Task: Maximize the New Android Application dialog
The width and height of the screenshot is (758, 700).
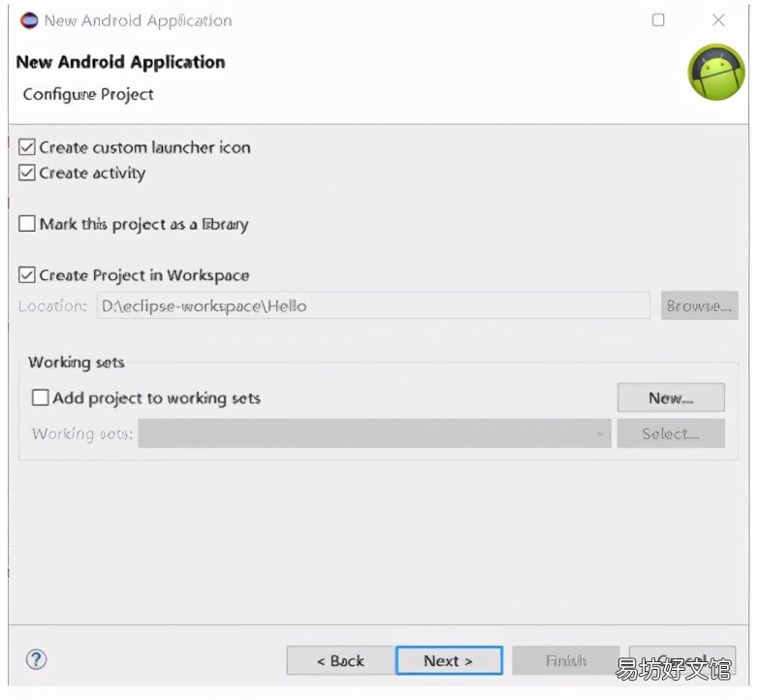Action: pyautogui.click(x=658, y=20)
